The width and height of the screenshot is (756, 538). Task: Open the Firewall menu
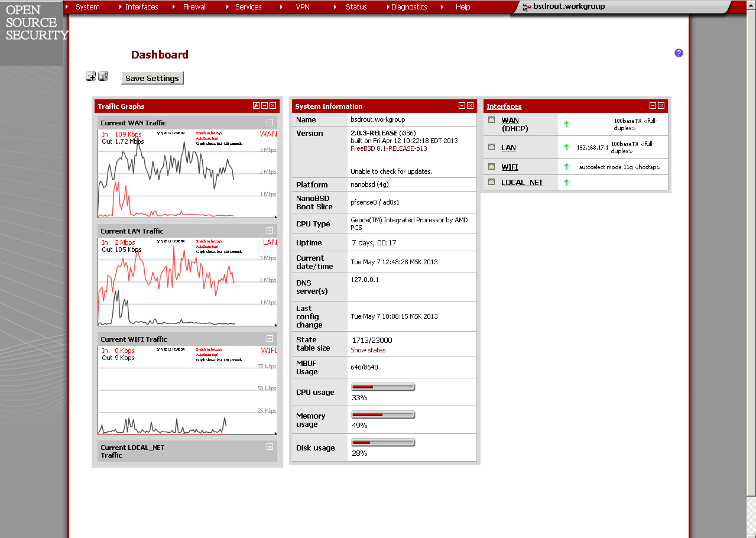(194, 7)
